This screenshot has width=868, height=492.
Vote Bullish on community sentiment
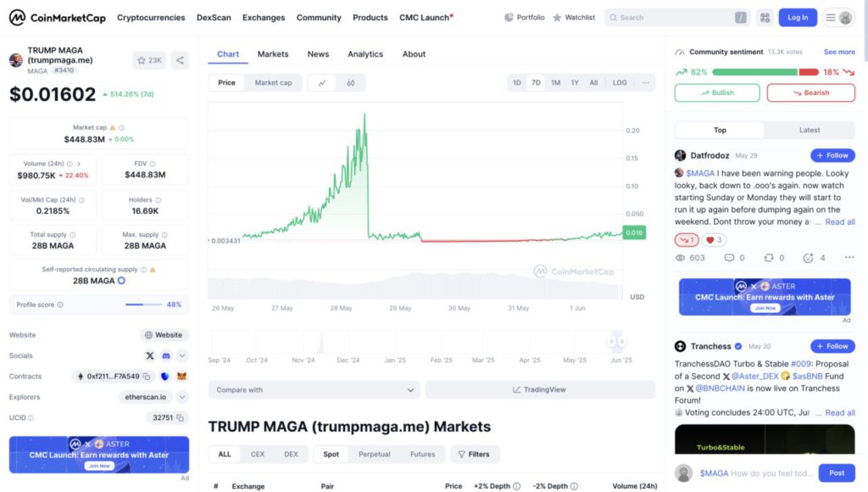(x=717, y=92)
